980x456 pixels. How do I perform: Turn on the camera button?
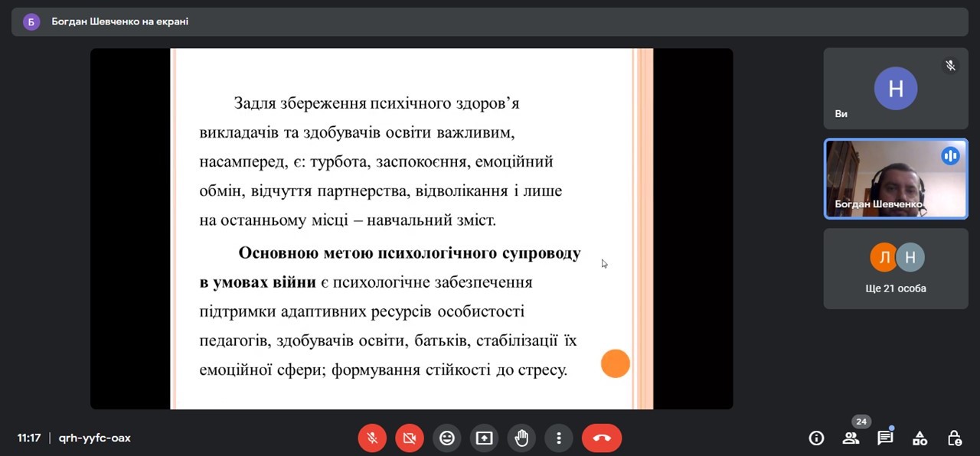pyautogui.click(x=410, y=438)
